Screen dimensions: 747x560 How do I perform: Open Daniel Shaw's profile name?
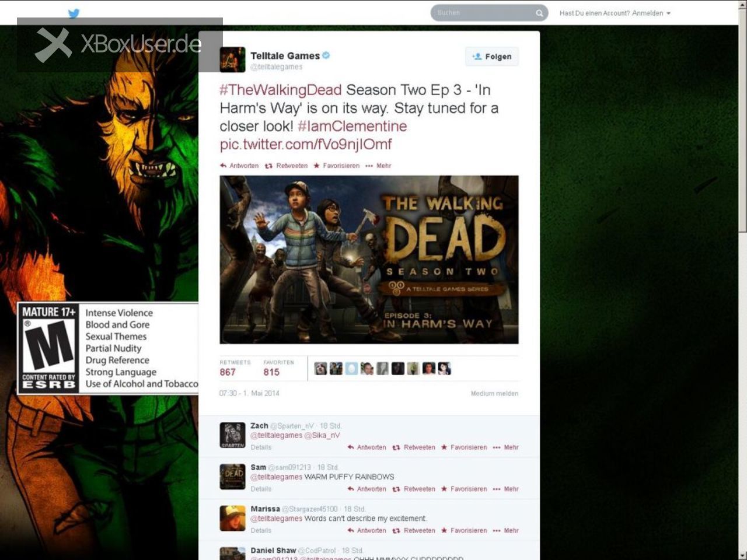(x=273, y=550)
